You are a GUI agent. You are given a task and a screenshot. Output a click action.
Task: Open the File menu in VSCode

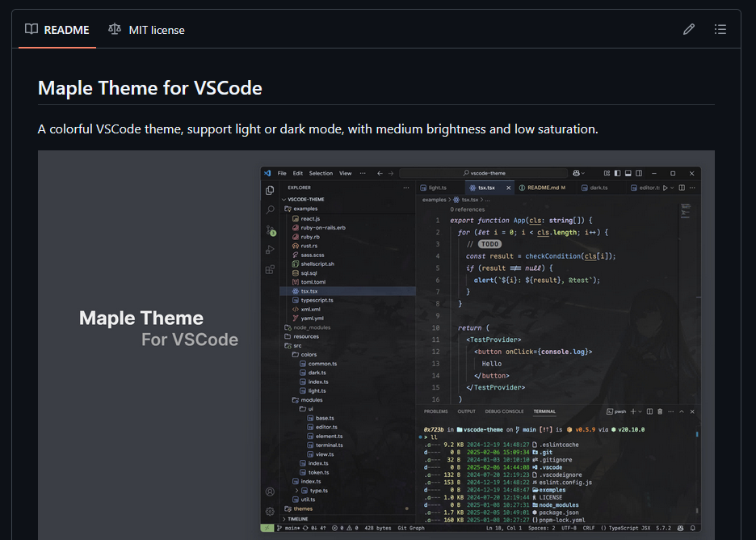click(282, 173)
